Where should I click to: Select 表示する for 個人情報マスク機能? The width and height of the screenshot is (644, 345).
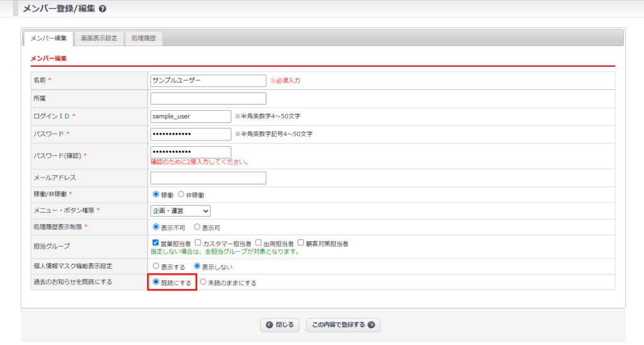click(156, 266)
